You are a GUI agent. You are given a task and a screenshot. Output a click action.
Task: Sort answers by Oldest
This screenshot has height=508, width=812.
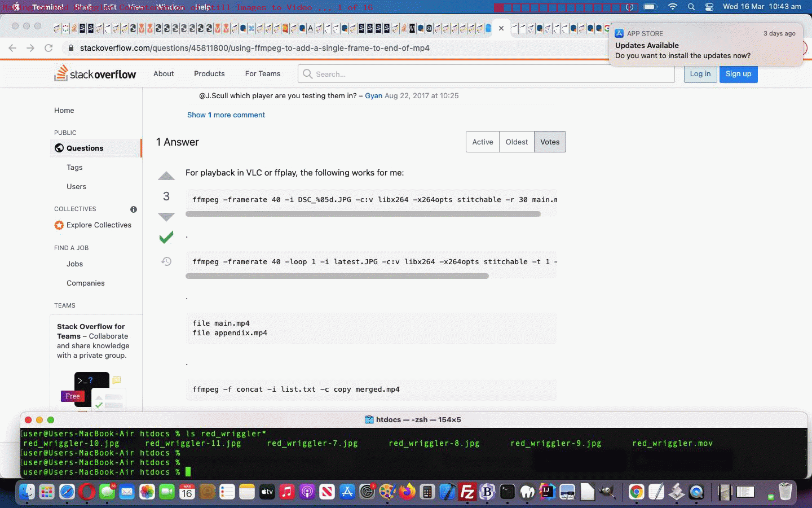(x=517, y=142)
